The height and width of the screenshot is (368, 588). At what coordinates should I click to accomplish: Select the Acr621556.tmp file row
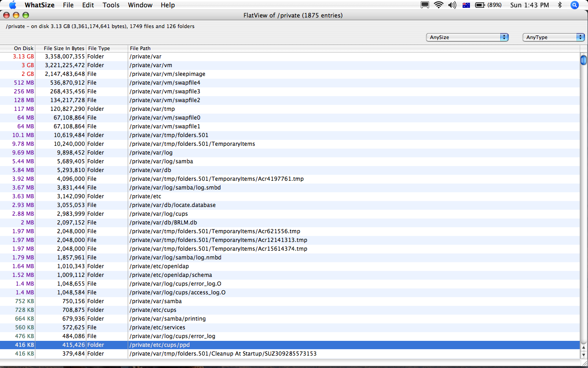click(290, 231)
